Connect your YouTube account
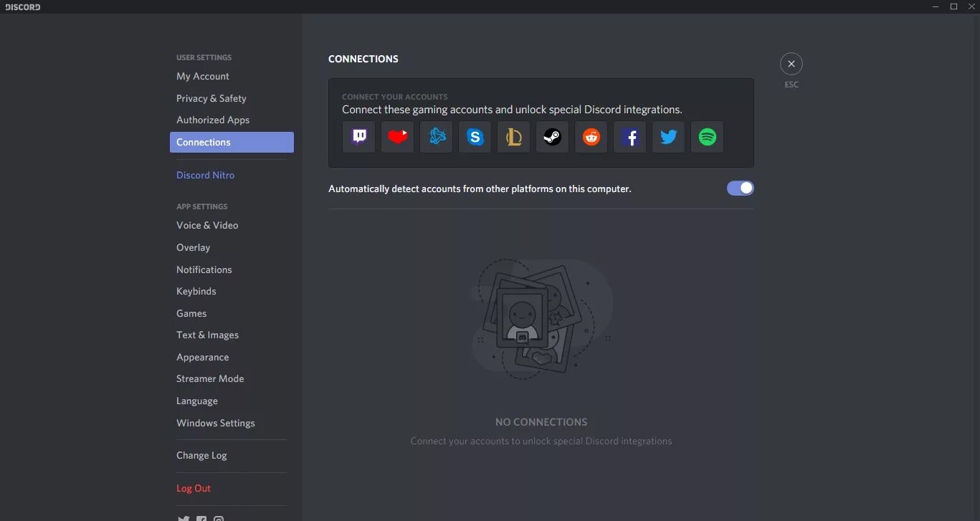This screenshot has height=521, width=980. coord(398,137)
